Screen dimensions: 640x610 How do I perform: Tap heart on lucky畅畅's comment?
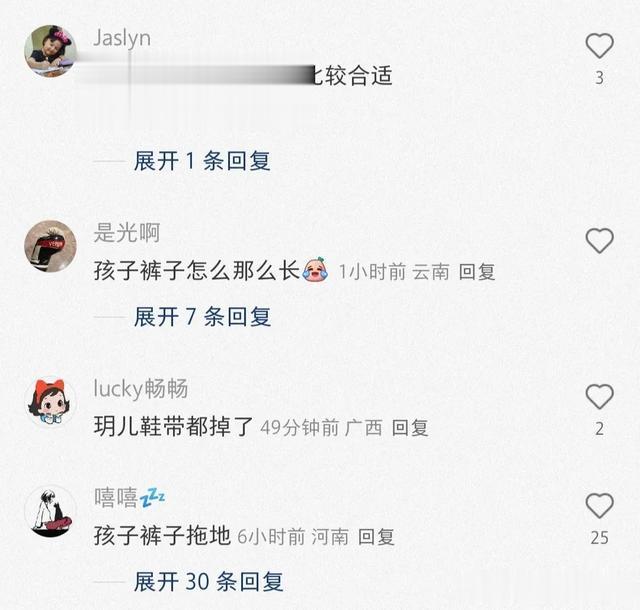[x=599, y=396]
